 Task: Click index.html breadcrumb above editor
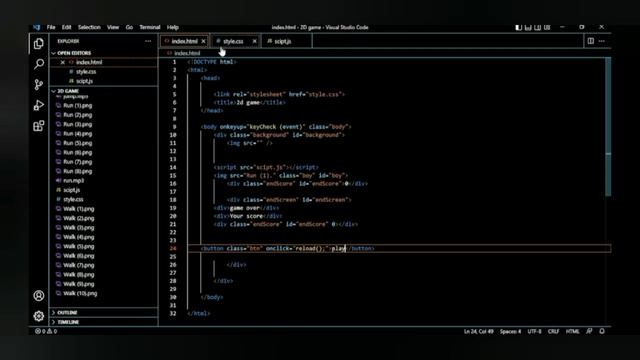[187, 53]
